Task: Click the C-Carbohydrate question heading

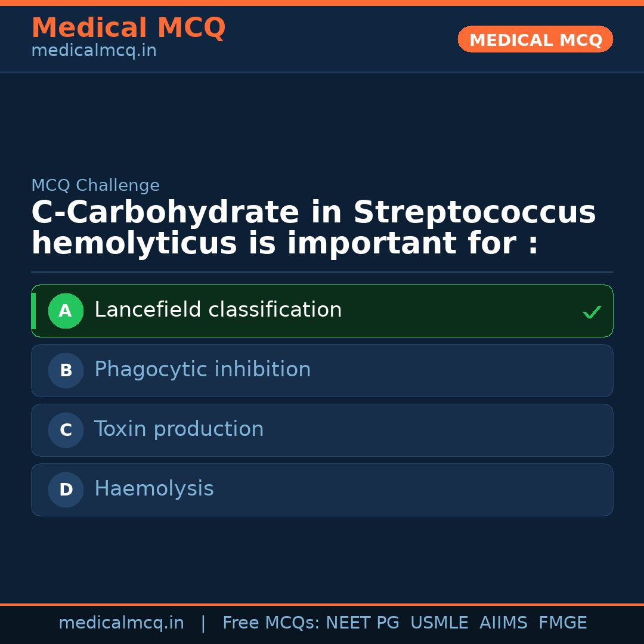Action: 313,228
